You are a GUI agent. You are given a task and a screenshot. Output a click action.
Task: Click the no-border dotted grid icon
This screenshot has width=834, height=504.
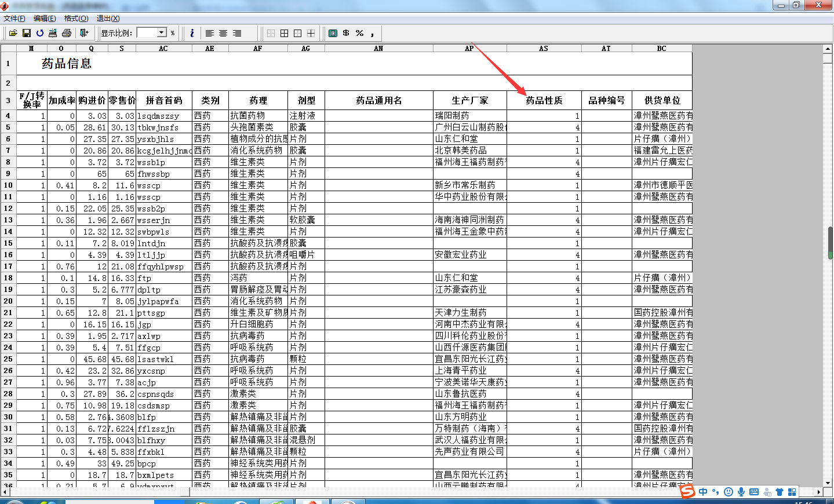point(271,33)
